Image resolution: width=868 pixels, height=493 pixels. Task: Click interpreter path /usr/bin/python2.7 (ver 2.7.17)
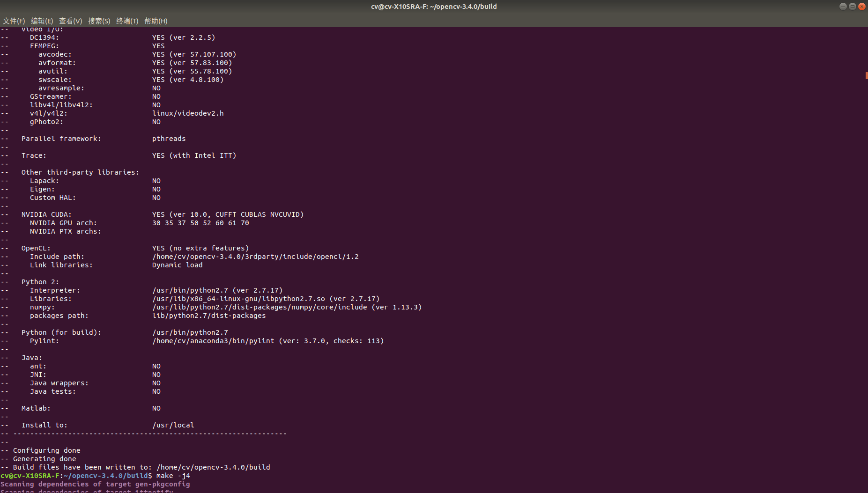pos(217,290)
